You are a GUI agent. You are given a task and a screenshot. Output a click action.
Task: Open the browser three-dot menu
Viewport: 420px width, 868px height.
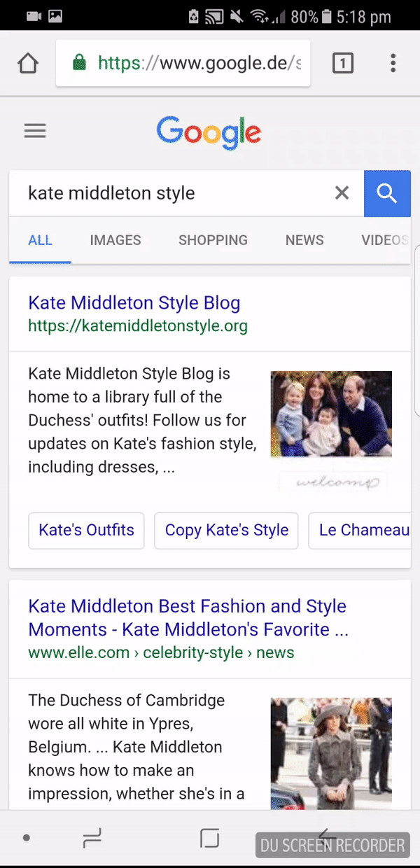pos(393,64)
